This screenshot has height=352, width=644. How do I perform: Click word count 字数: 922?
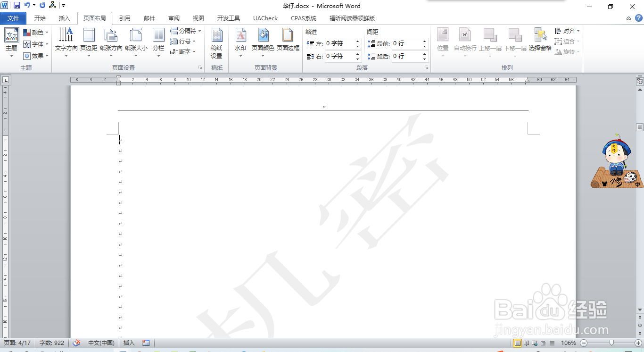[52, 343]
